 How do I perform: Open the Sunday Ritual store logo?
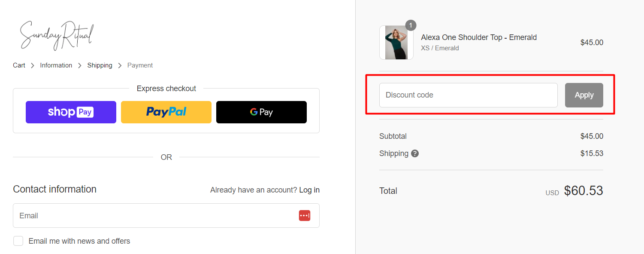(56, 35)
